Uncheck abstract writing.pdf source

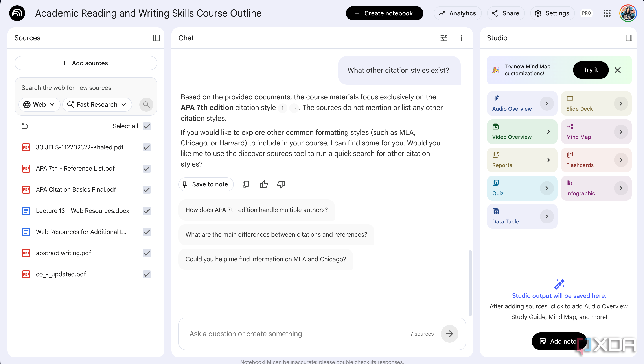coord(147,253)
